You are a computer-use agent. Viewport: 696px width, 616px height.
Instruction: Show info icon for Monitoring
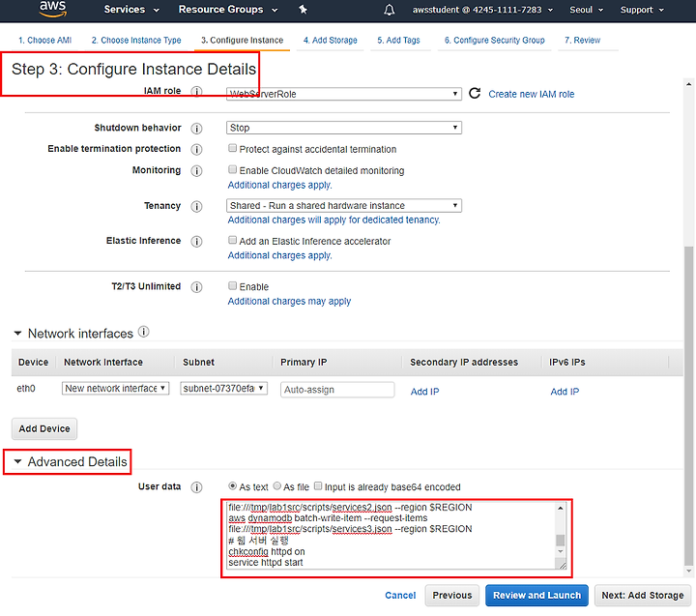196,170
